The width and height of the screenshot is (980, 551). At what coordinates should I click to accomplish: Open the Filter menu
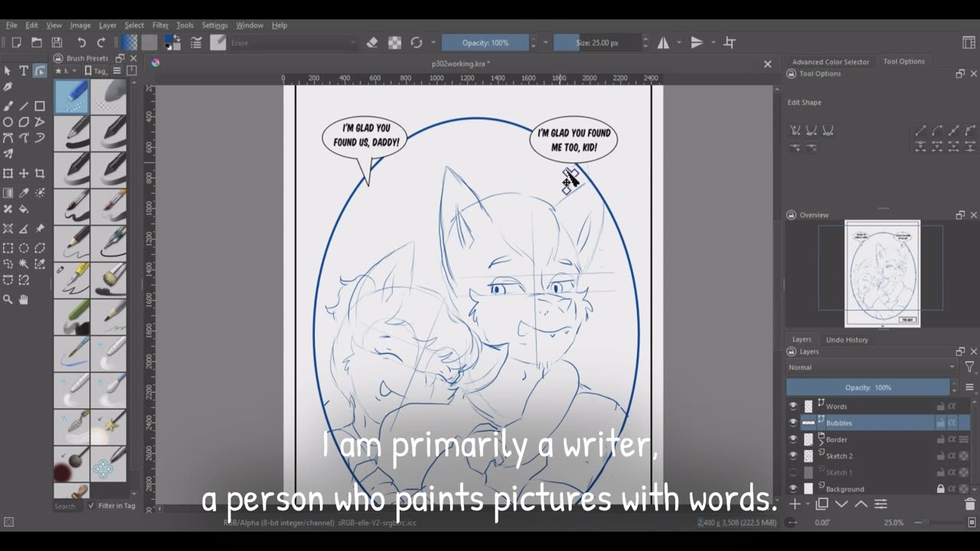pyautogui.click(x=160, y=25)
